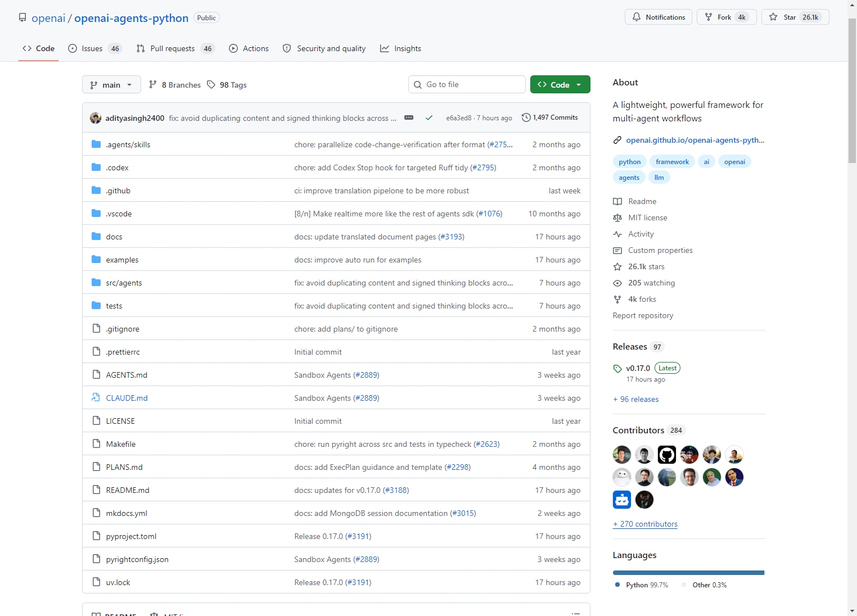Star the openai-agents-python repository
The width and height of the screenshot is (857, 616).
tap(795, 17)
